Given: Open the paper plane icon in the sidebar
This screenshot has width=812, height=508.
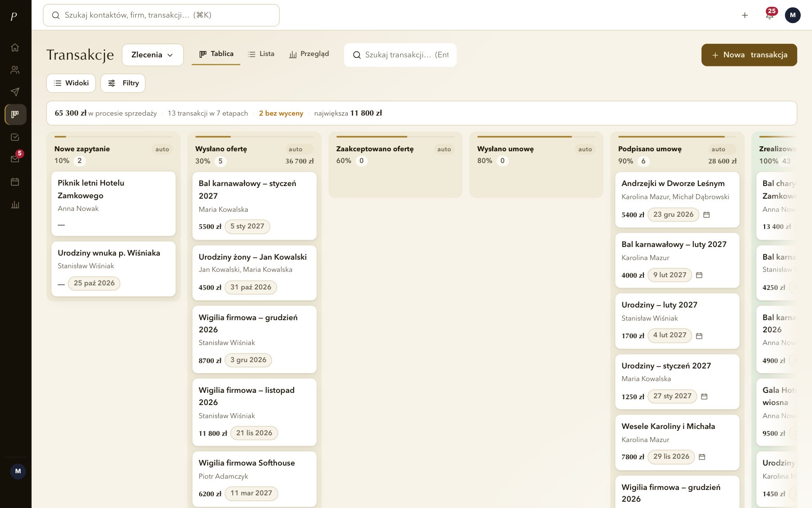Looking at the screenshot, I should pyautogui.click(x=15, y=92).
